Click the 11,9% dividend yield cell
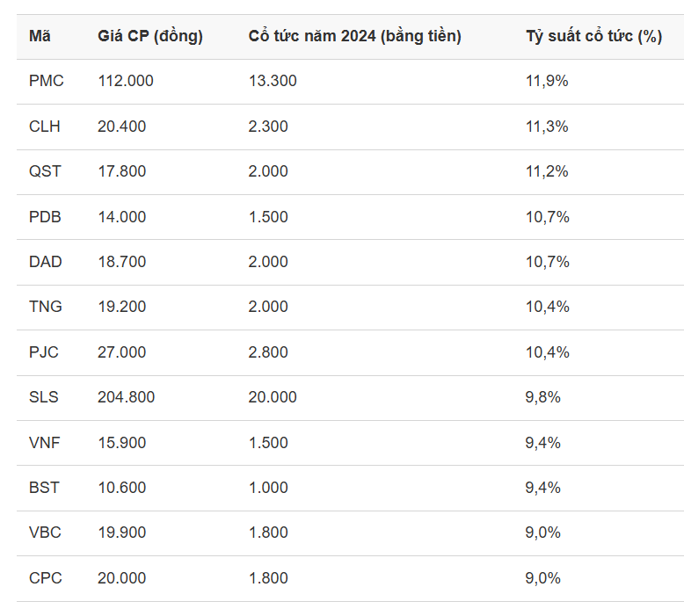684x616 pixels. click(547, 81)
